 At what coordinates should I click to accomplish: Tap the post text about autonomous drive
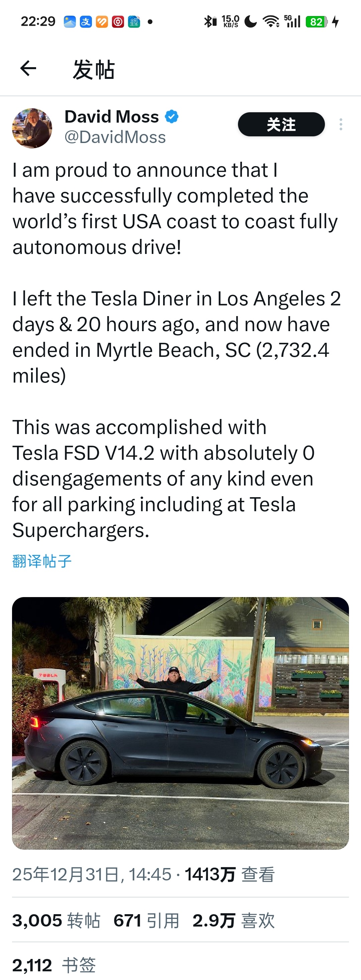point(175,208)
